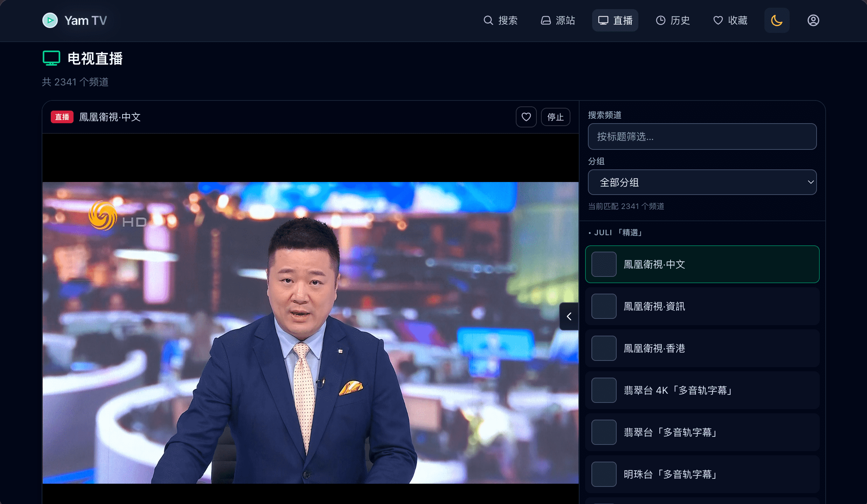Click the green TV icon beside 电视直播
Image resolution: width=867 pixels, height=504 pixels.
coord(51,58)
